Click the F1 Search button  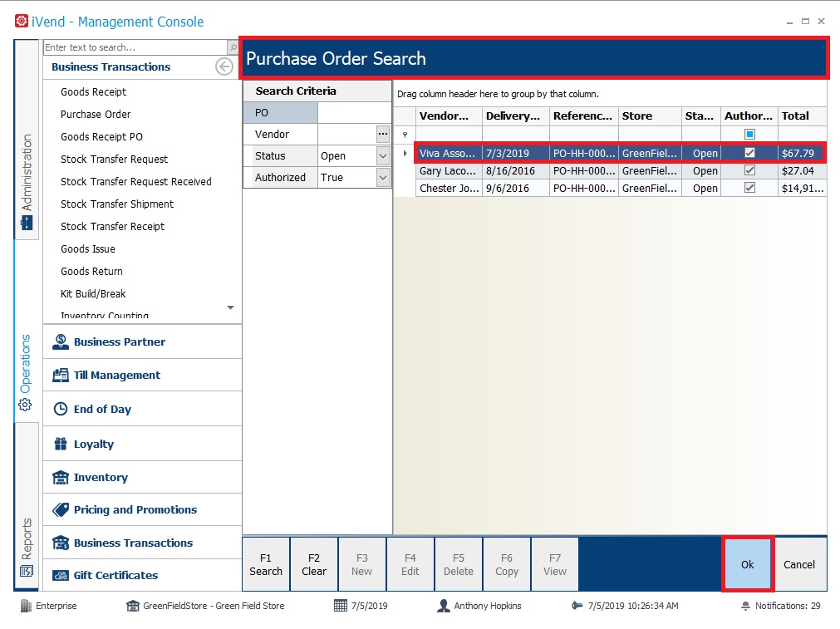tap(266, 565)
